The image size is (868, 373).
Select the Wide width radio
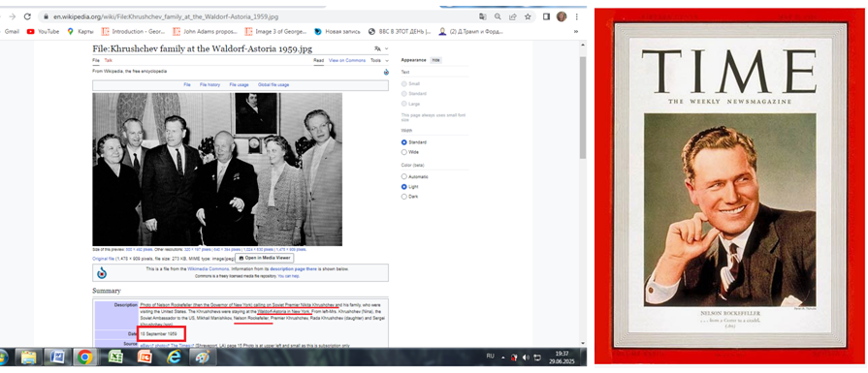tap(404, 152)
